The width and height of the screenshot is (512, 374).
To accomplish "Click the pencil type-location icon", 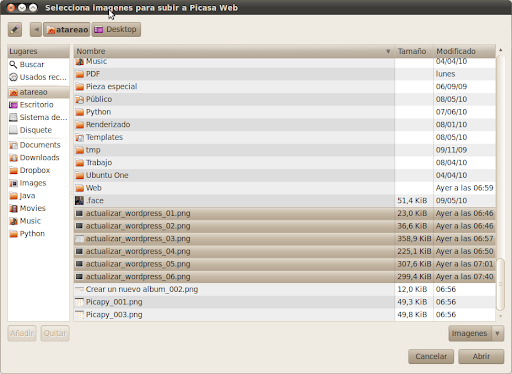I will coord(15,30).
